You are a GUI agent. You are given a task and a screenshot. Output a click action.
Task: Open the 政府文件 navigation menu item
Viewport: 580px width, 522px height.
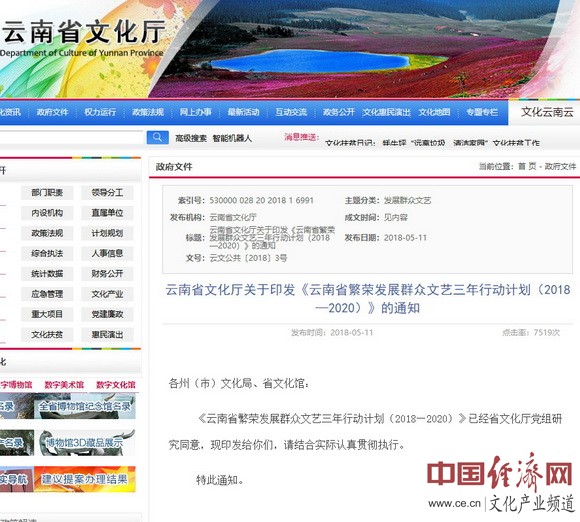[x=52, y=112]
